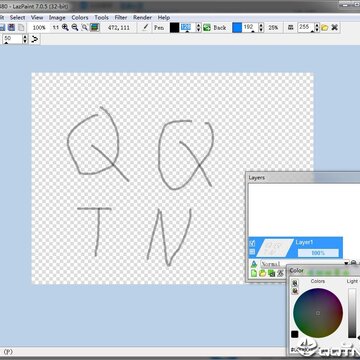Click the blend mode icon in Layers panel
Image resolution: width=360 pixels, height=360 pixels.
[x=254, y=264]
